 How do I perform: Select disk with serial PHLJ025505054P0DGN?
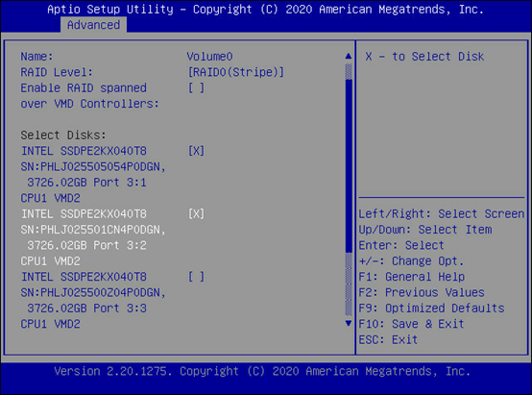click(93, 167)
